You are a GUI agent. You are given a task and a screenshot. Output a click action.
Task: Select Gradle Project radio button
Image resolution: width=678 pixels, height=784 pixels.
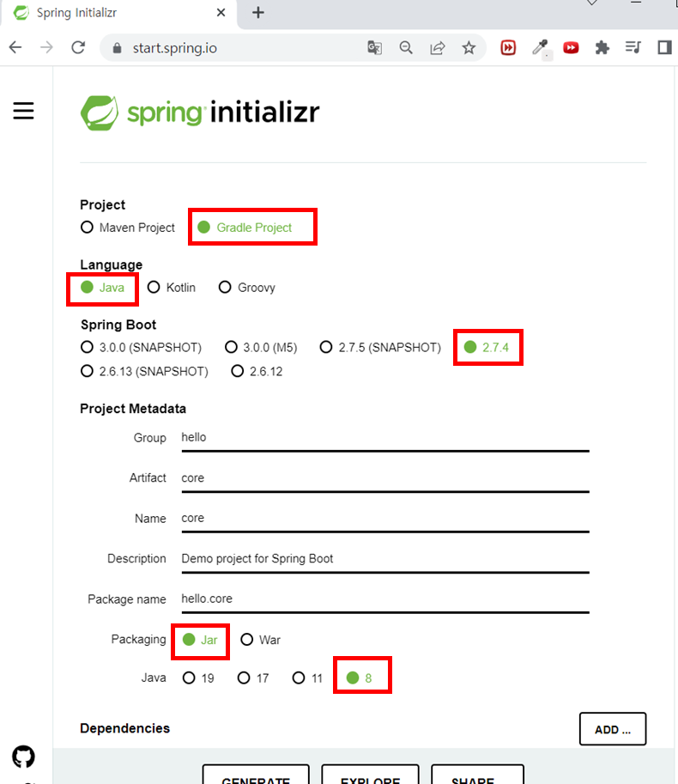(x=245, y=228)
